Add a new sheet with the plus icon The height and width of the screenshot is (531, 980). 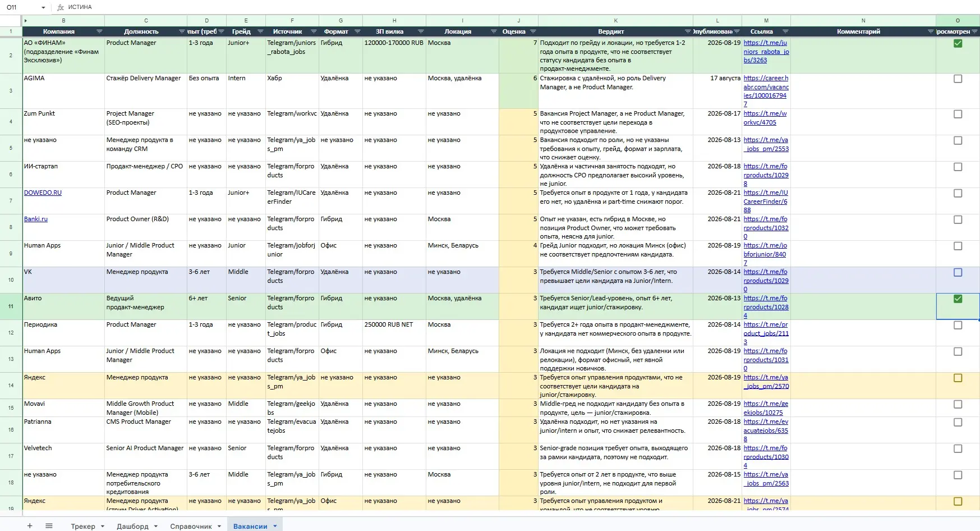[30, 525]
